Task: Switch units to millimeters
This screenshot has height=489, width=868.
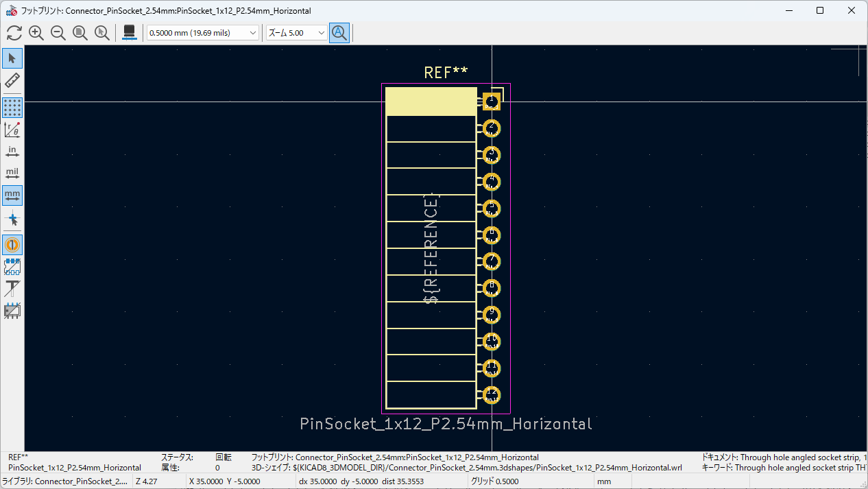Action: 12,195
